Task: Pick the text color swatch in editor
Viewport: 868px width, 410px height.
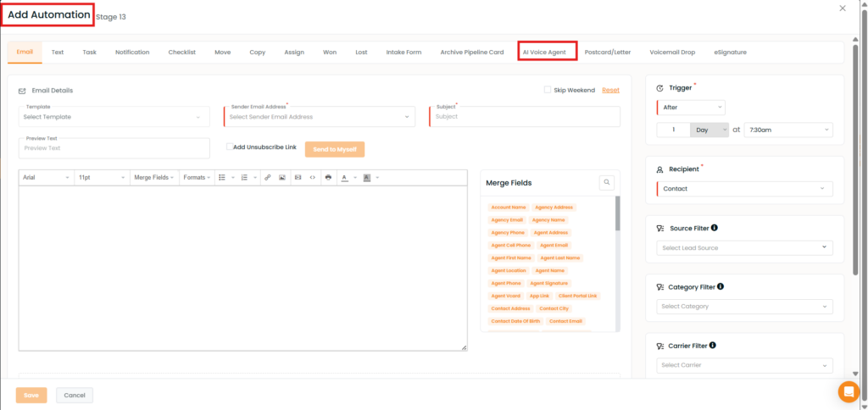Action: (344, 177)
